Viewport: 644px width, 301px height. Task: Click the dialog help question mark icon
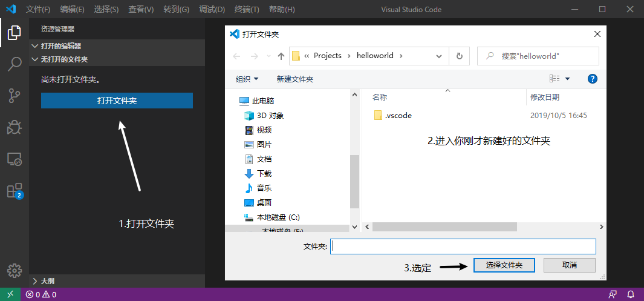point(592,79)
